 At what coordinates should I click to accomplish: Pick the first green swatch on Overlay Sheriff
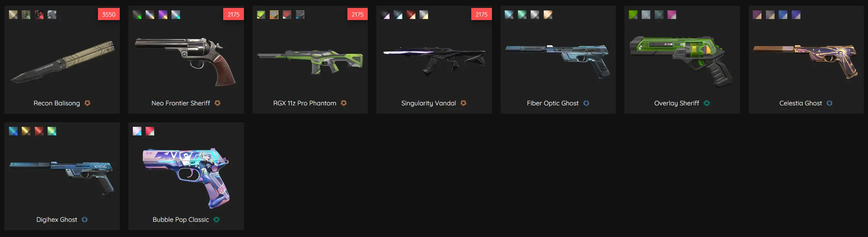pyautogui.click(x=633, y=15)
